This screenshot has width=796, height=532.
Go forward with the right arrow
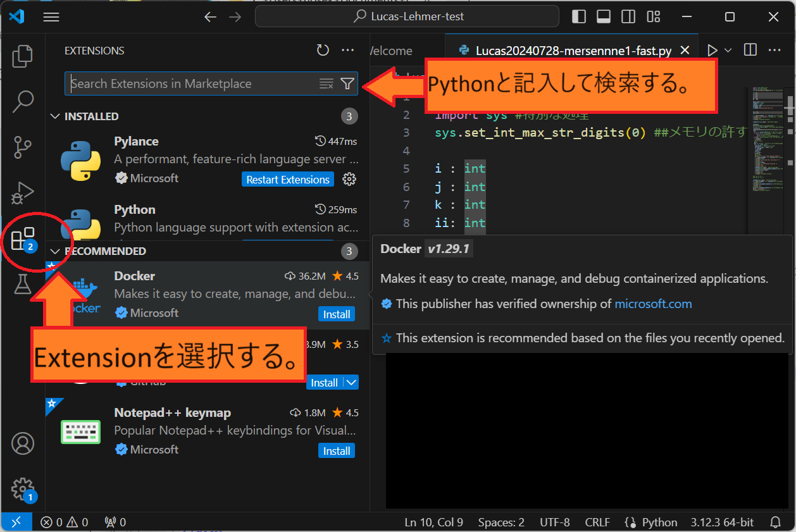[x=235, y=17]
